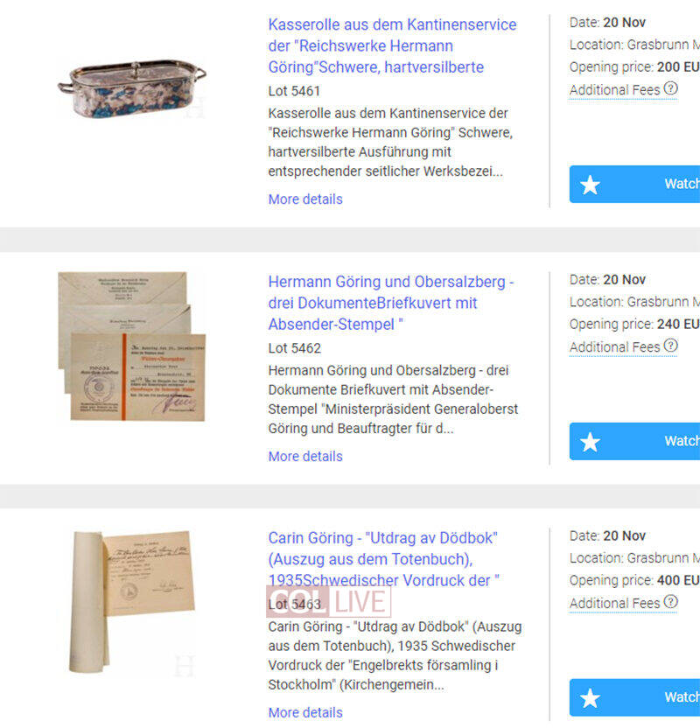Click the fees info icon for Lot 5463
Screen dimensions: 700x728
coord(671,602)
